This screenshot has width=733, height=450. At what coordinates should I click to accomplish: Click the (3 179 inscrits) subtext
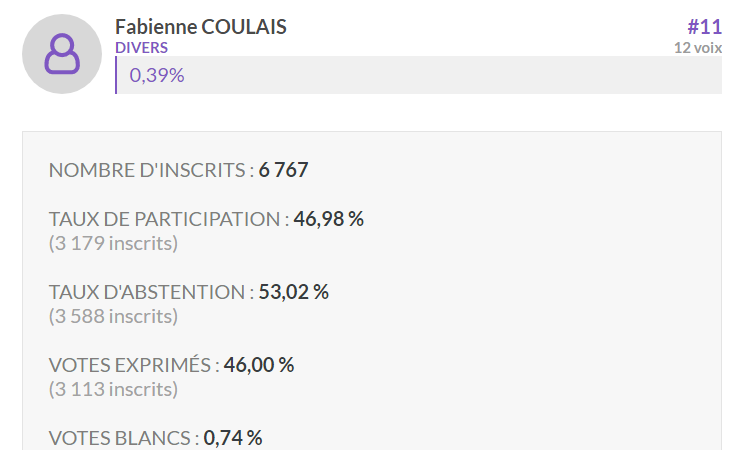click(113, 243)
